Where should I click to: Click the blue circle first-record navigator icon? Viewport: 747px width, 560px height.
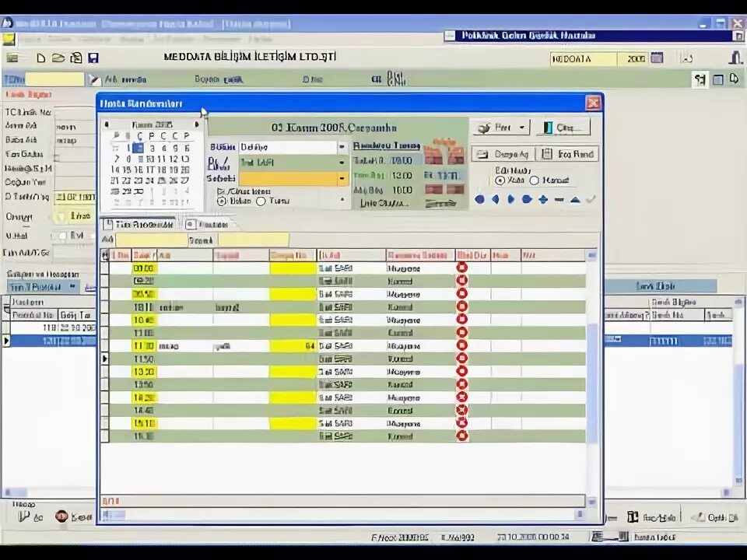click(x=480, y=200)
